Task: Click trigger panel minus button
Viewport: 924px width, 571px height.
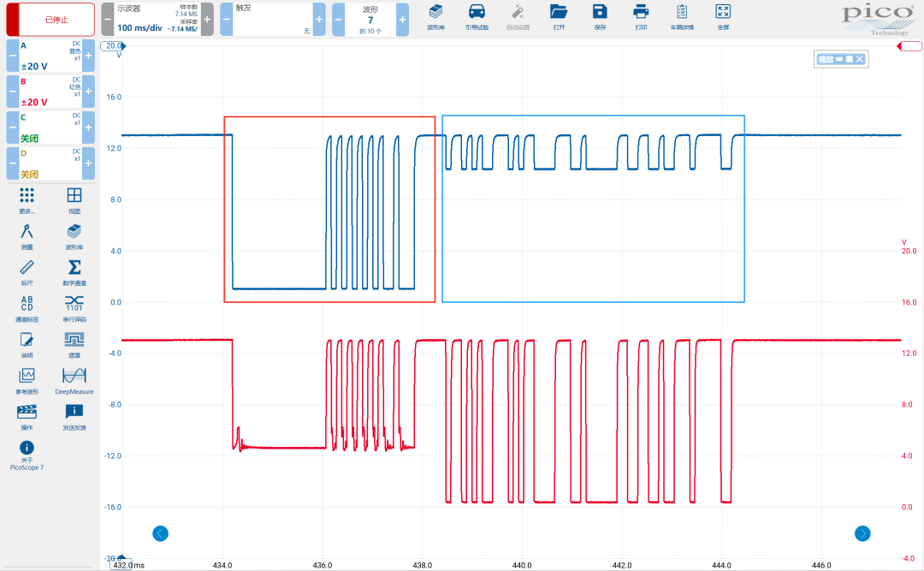Action: pos(226,20)
